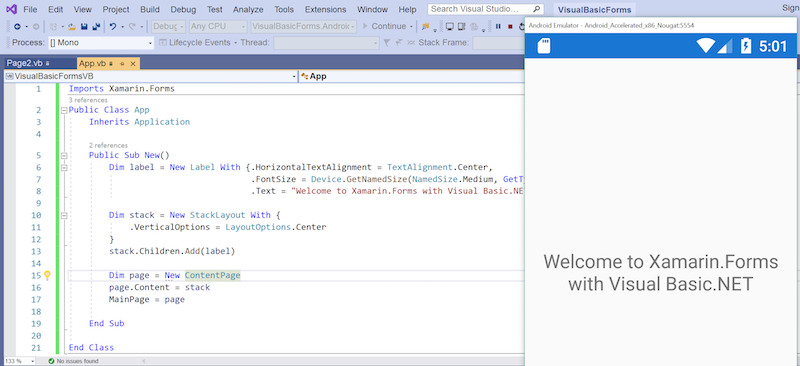
Task: Collapse the Public Sub New block
Action: point(64,155)
